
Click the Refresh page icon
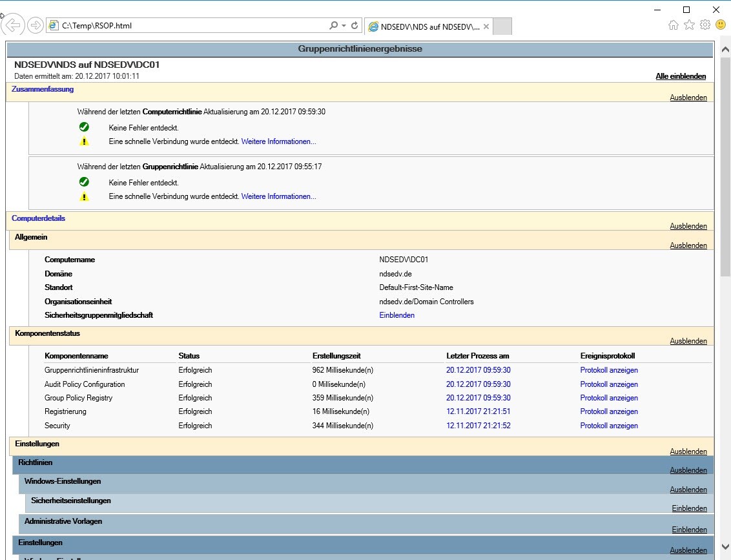(x=355, y=26)
